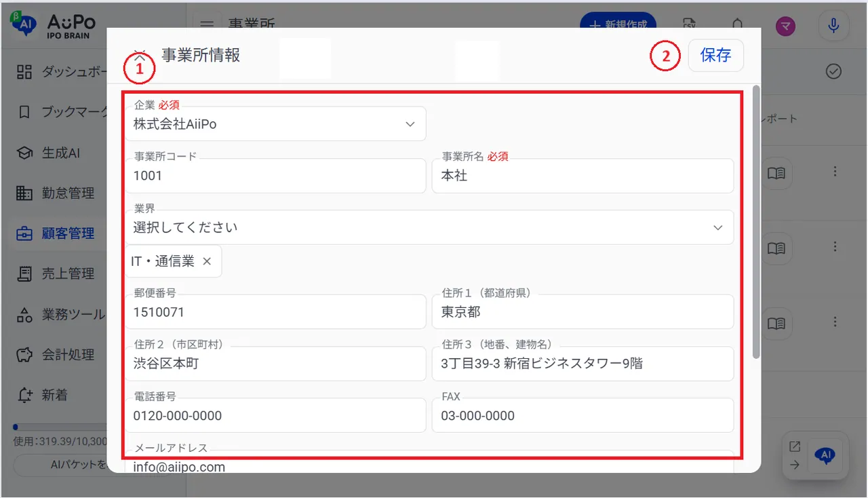Click the CSV export icon in top bar
The width and height of the screenshot is (868, 498).
pos(690,25)
